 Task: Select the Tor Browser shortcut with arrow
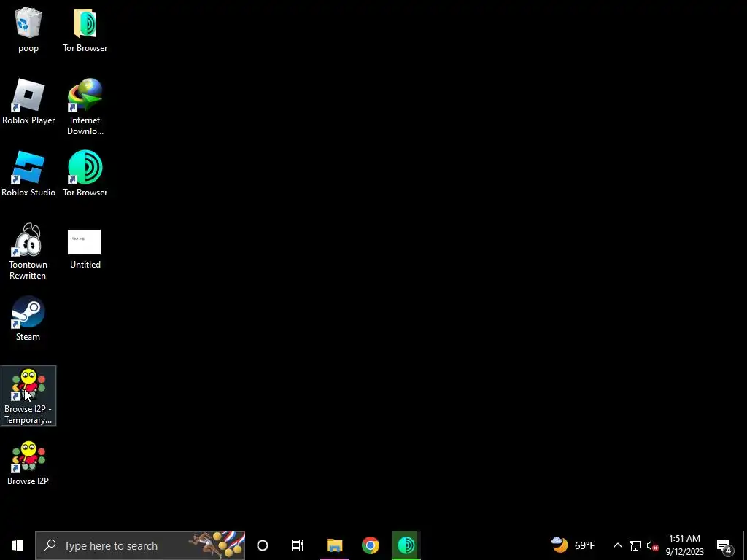85,174
